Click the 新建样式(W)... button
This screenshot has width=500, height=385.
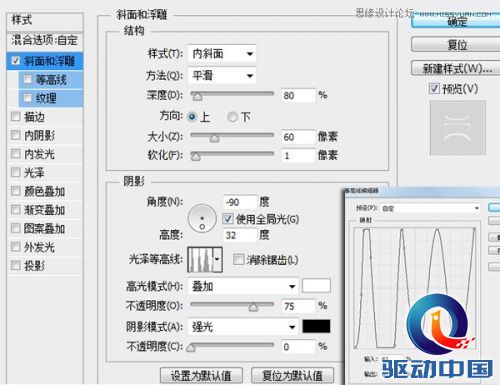pos(456,68)
